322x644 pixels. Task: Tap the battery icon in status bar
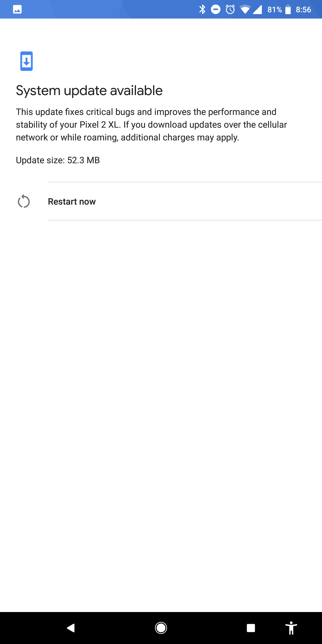tap(288, 9)
